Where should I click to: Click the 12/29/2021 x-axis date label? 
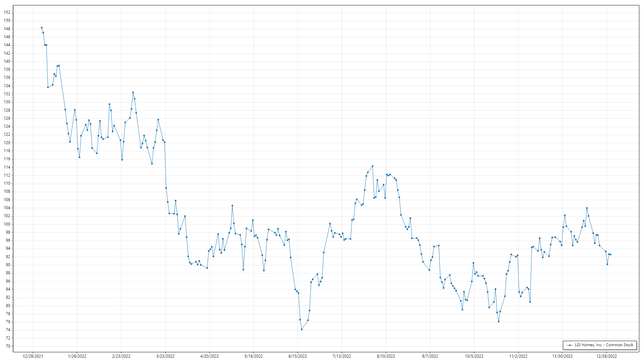(33, 356)
